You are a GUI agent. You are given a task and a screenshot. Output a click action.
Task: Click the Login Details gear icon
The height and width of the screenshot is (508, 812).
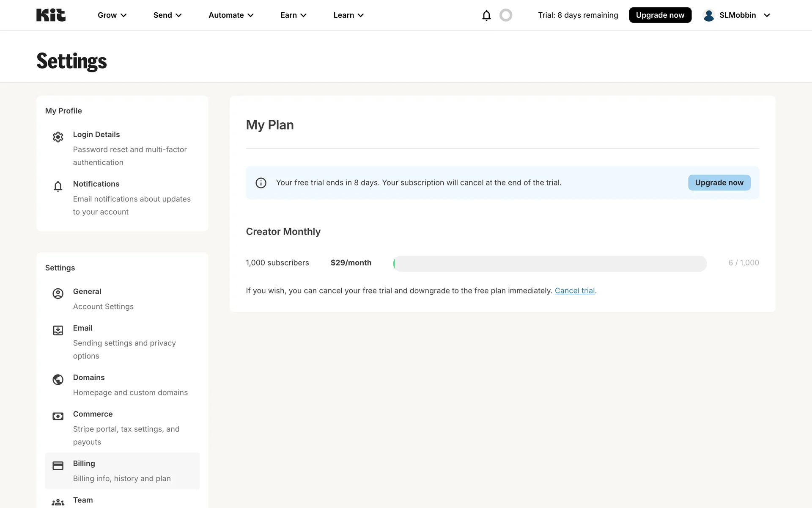[x=58, y=137]
